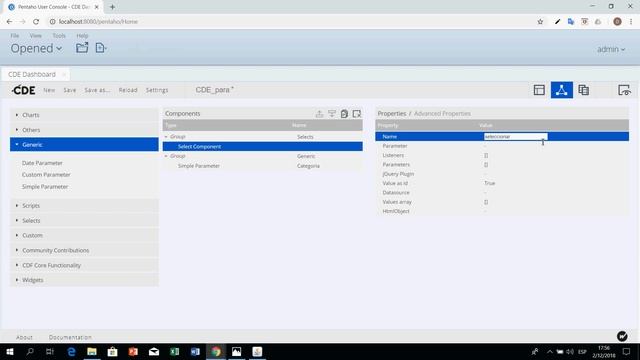Click New in the CDE toolbar
This screenshot has height=360, width=640.
[x=49, y=90]
